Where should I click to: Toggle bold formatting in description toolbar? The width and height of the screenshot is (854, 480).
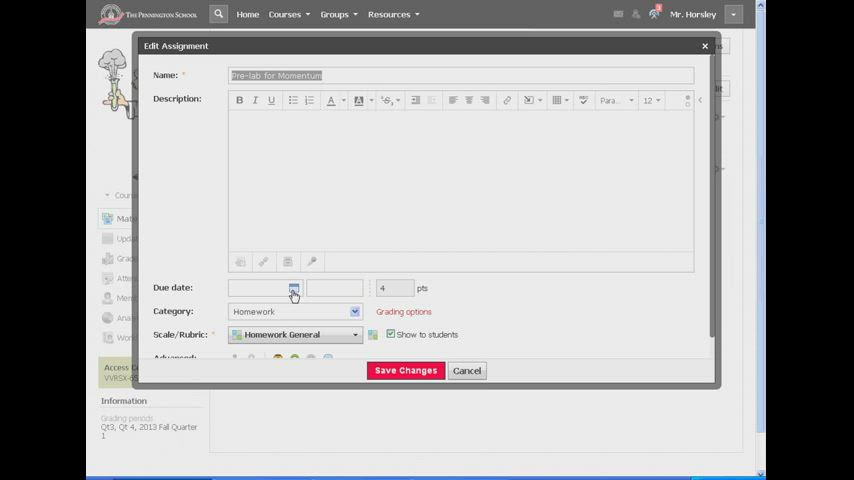pos(240,100)
